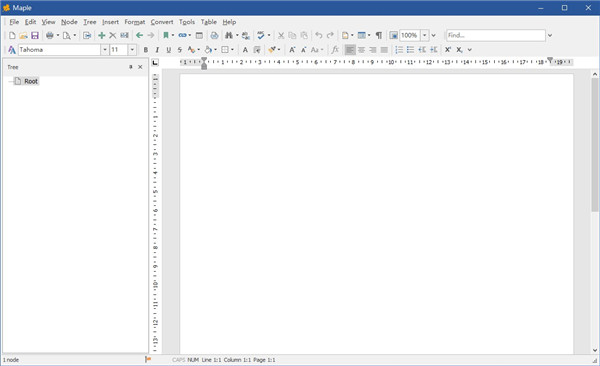Open the Convert menu
The image size is (600, 366).
pyautogui.click(x=161, y=22)
